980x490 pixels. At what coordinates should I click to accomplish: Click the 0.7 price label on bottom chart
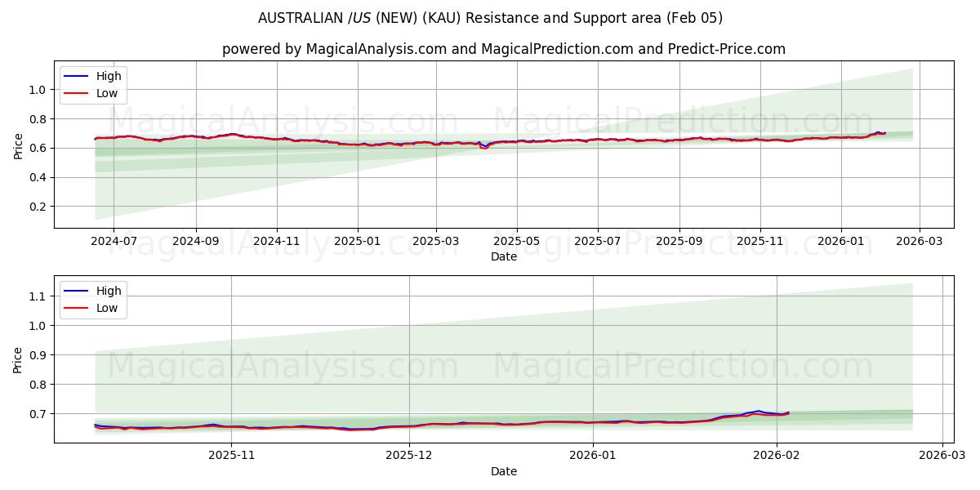coord(36,416)
